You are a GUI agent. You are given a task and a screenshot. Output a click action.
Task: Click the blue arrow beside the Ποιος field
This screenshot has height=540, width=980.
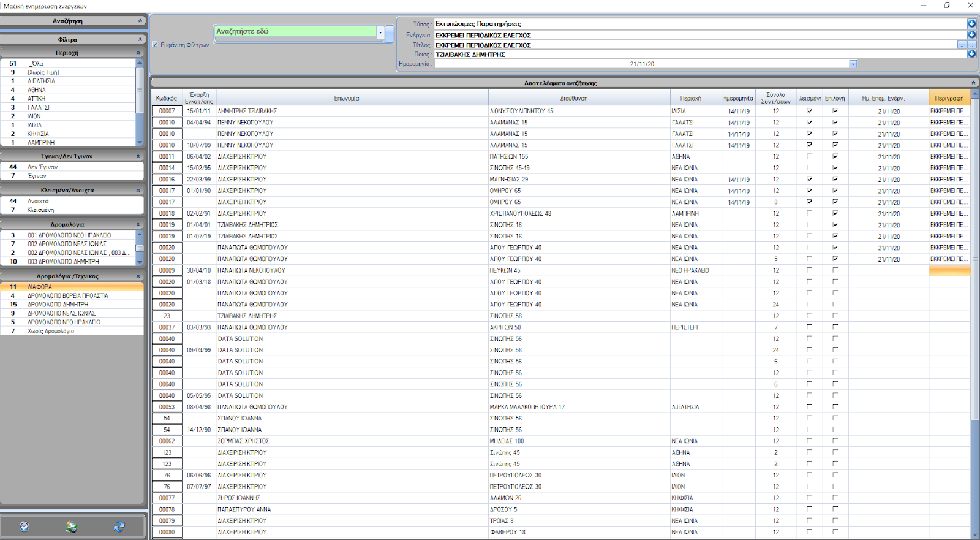pos(971,54)
